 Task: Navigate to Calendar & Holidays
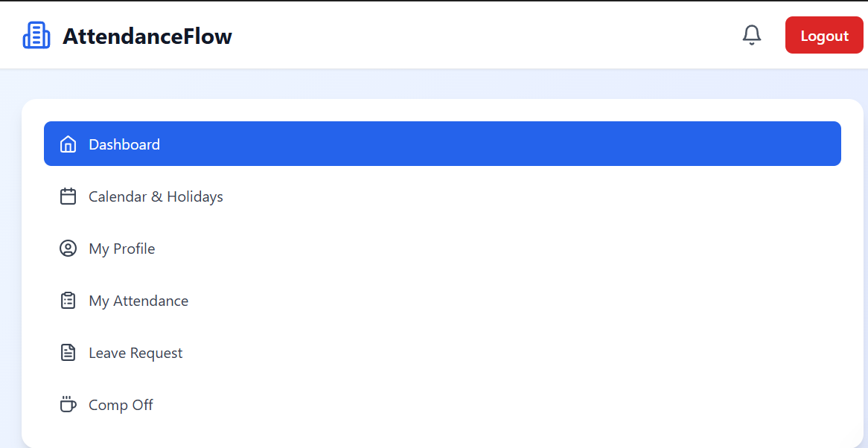point(156,196)
